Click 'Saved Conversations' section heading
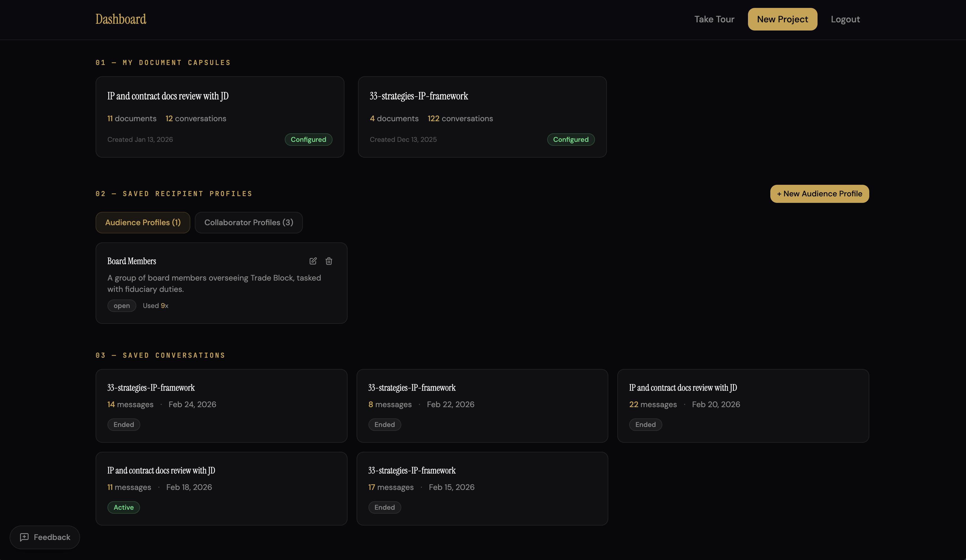This screenshot has height=560, width=966. 161,355
